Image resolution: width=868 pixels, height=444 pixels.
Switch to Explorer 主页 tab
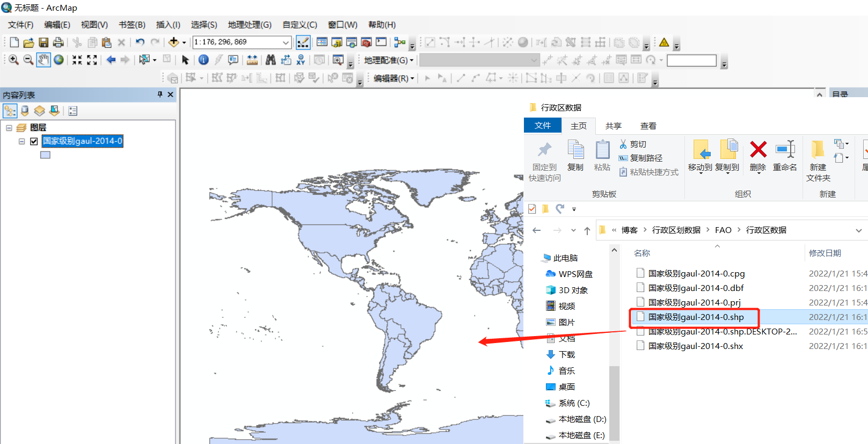coord(579,126)
